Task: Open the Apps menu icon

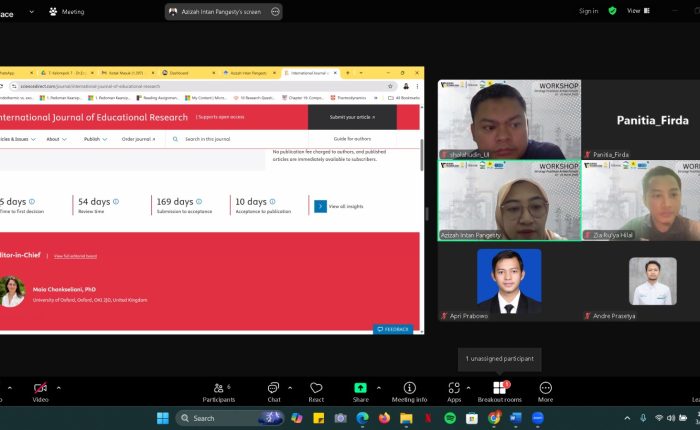Action: point(454,388)
